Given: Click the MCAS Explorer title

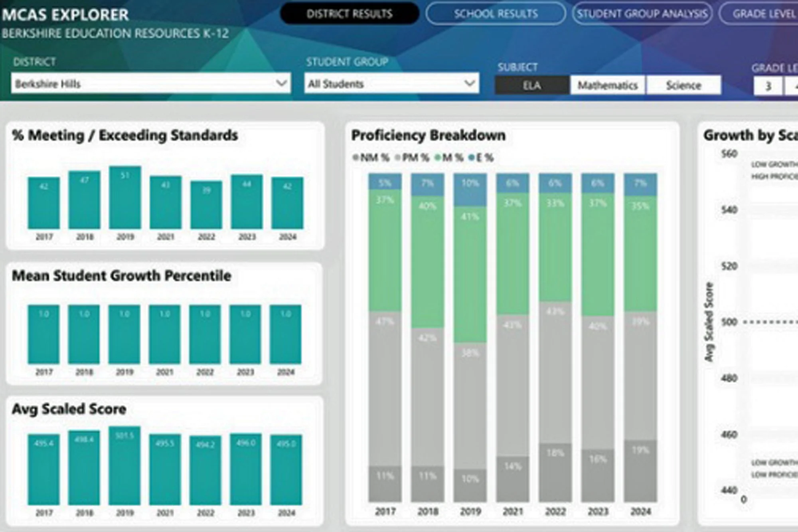Looking at the screenshot, I should 65,15.
